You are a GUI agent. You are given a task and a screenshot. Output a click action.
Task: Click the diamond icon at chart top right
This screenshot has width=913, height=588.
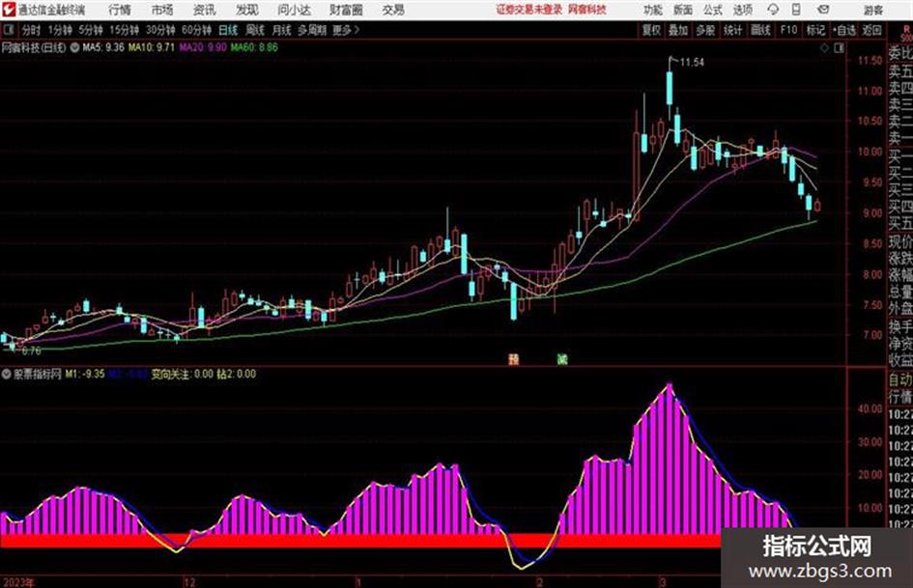(x=824, y=49)
